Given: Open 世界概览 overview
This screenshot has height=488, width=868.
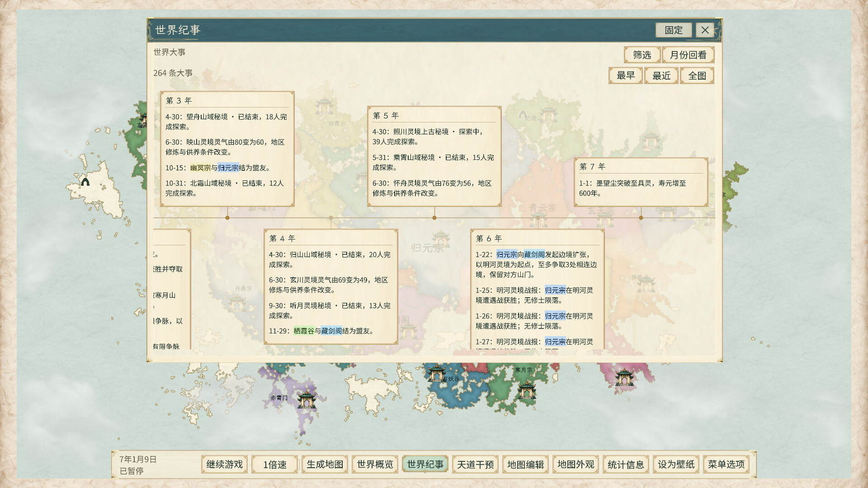Looking at the screenshot, I should pyautogui.click(x=375, y=464).
